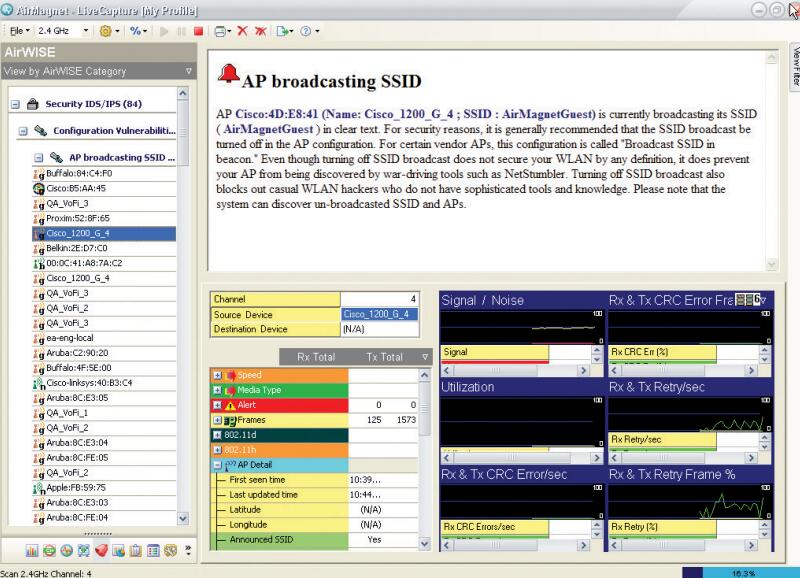This screenshot has height=578, width=800.
Task: Click the 16.3% capture progress bar
Action: click(x=741, y=573)
